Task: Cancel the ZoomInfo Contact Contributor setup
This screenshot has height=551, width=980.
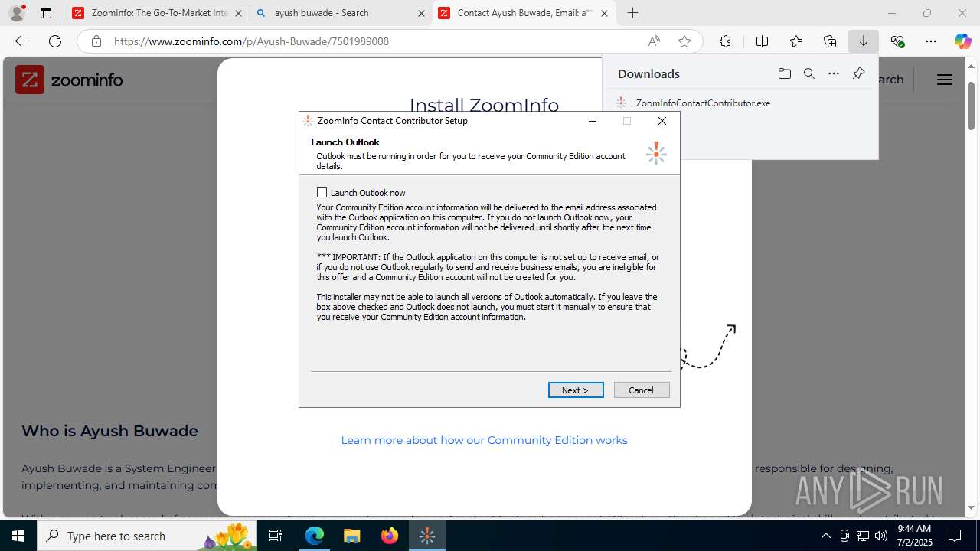Action: click(642, 390)
